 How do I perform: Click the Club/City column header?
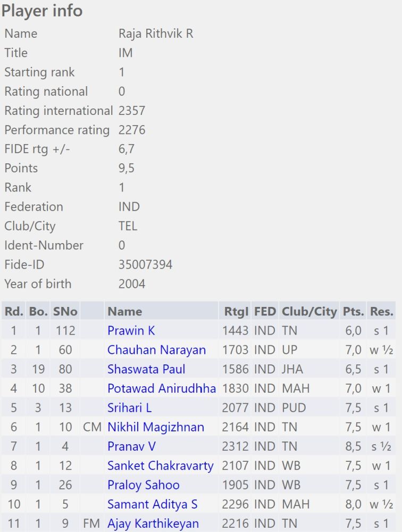click(309, 312)
